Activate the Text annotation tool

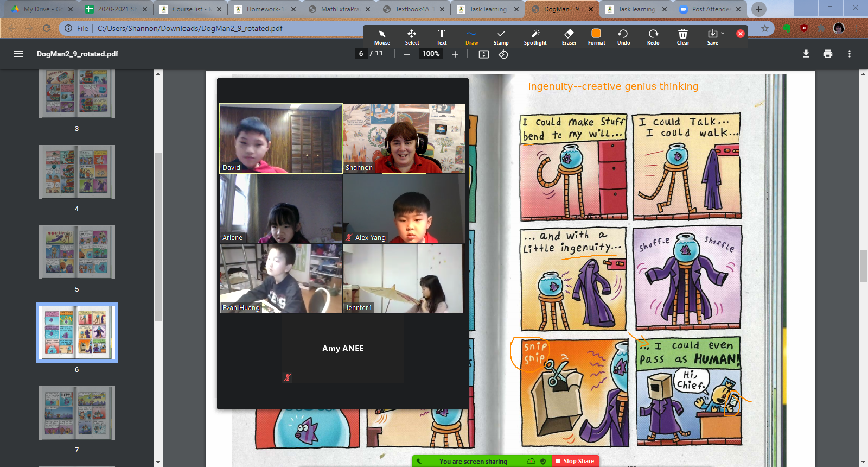coord(442,37)
